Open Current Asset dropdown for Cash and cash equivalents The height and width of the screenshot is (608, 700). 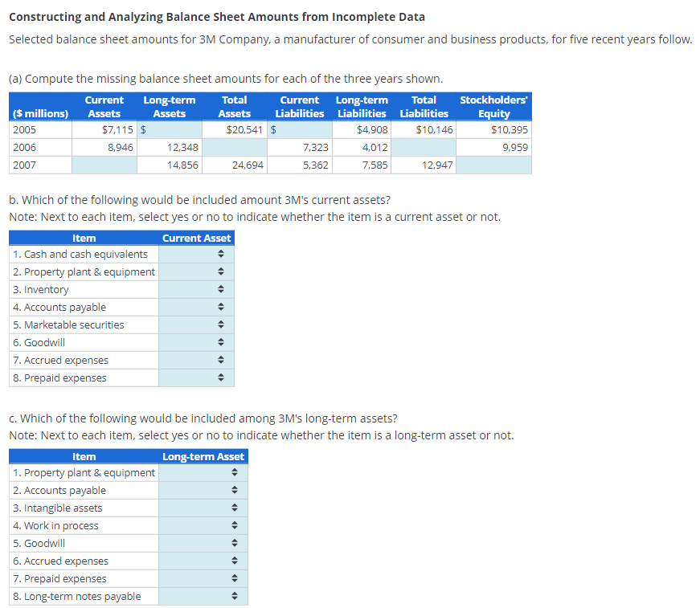[x=196, y=254]
